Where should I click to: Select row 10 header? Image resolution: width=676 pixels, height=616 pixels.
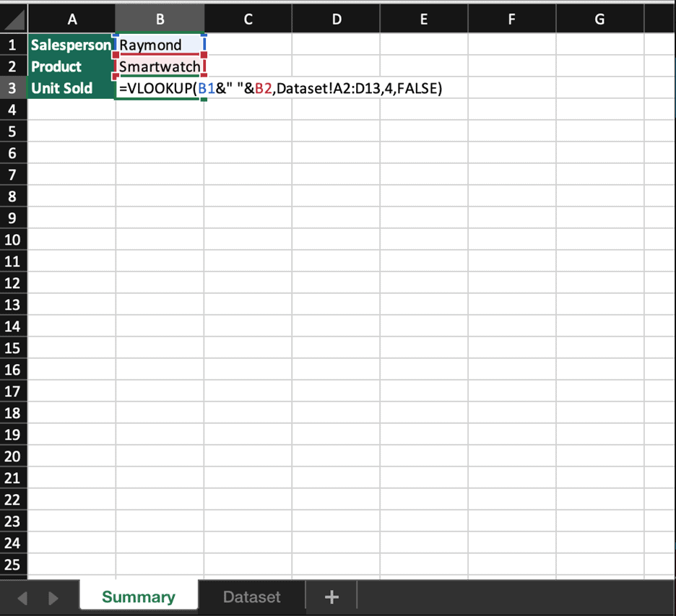click(x=13, y=240)
